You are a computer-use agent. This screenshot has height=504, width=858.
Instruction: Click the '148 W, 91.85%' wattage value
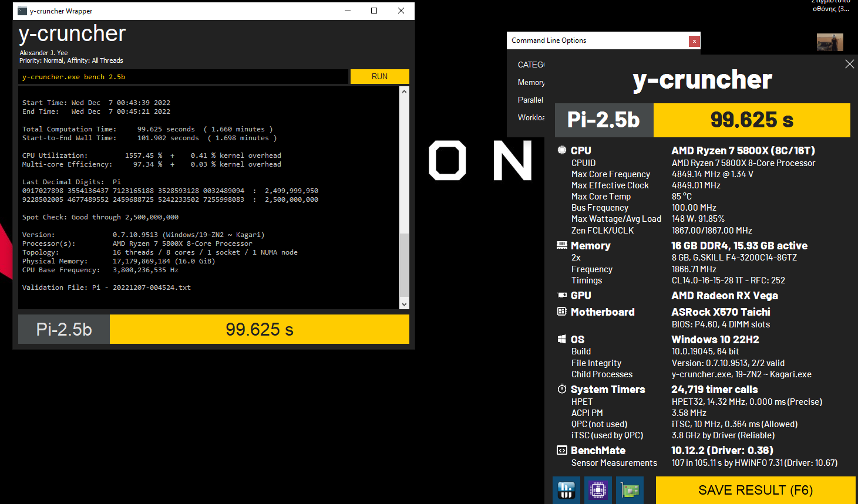pos(698,219)
